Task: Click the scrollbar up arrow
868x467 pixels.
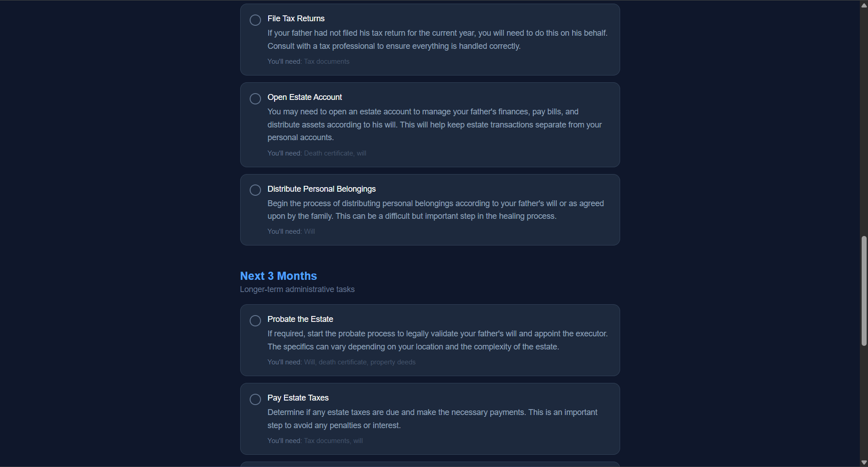Action: (863, 5)
